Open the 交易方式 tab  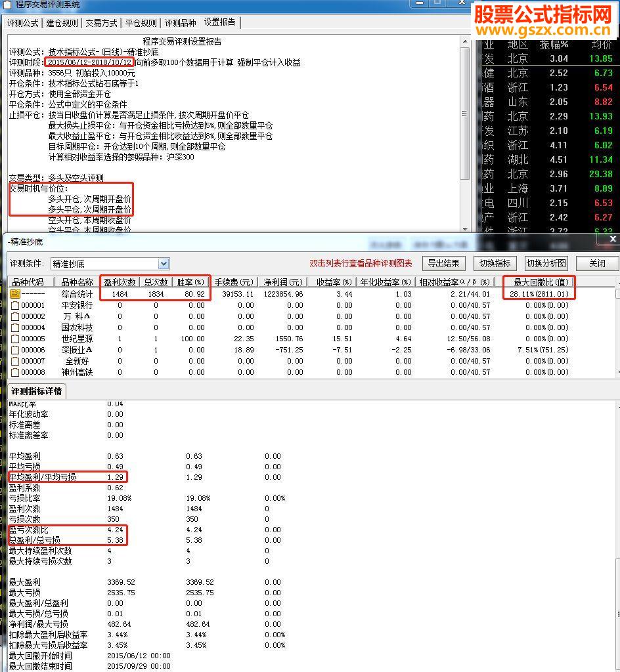click(101, 23)
